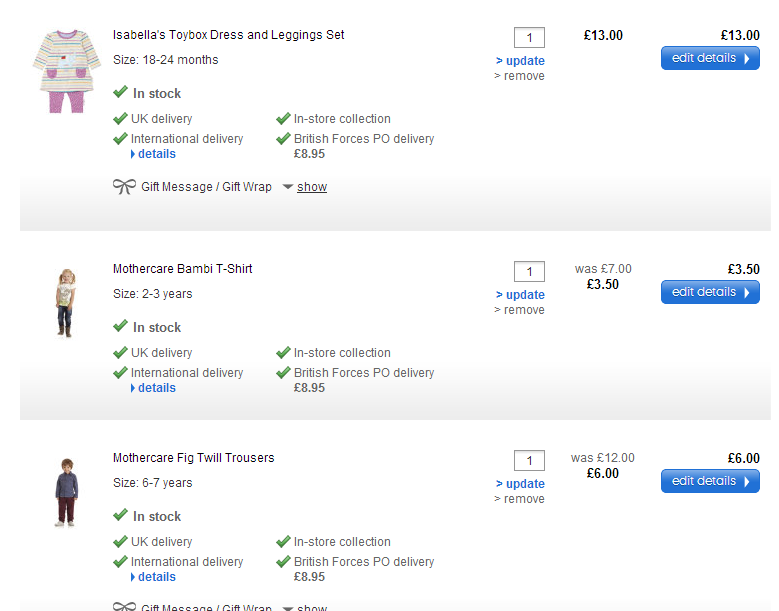Expand Gift Message / Gift Wrap show link
Viewport: 779px width, 611px height.
click(x=312, y=187)
